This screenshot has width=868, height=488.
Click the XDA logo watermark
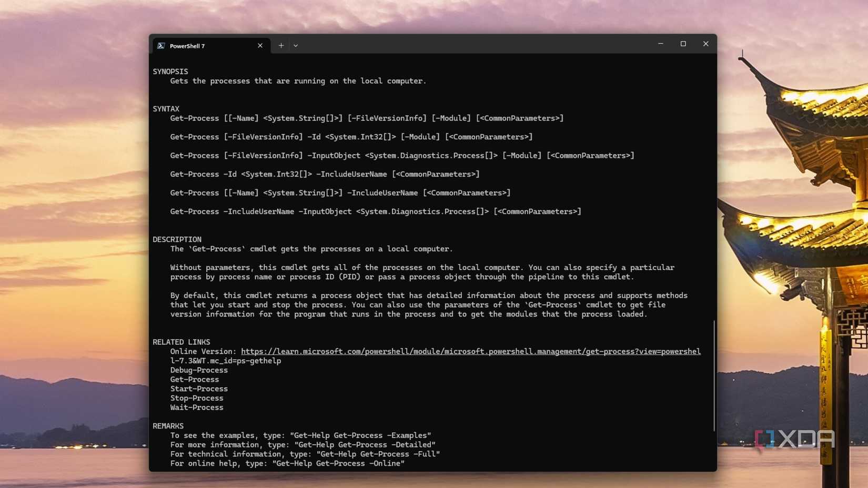794,437
